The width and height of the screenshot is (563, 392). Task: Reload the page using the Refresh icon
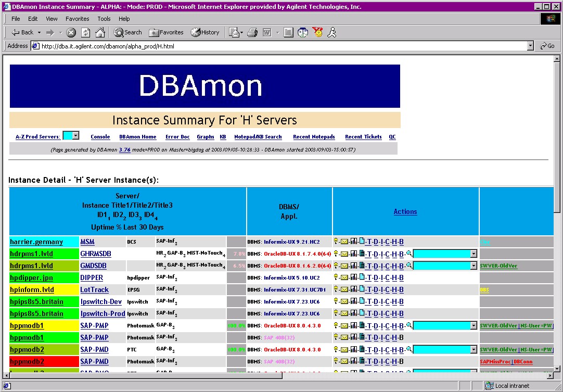click(x=85, y=33)
